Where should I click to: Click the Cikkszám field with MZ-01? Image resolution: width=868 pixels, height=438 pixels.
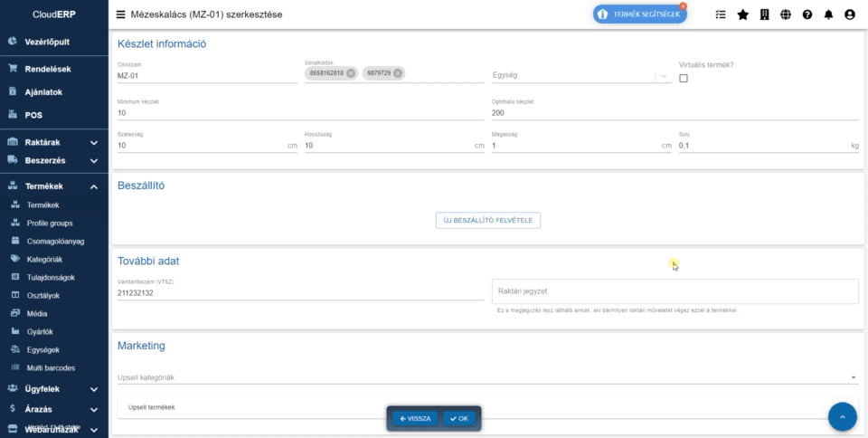pos(207,76)
